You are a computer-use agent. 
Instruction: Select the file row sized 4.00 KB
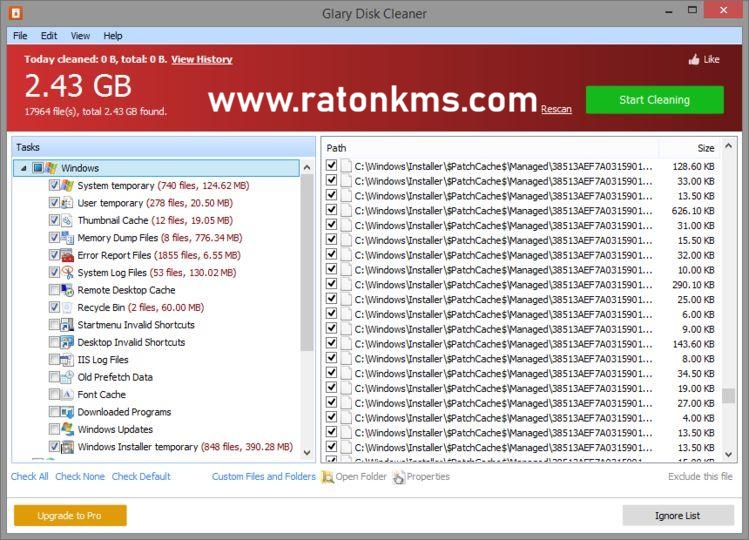click(x=520, y=418)
